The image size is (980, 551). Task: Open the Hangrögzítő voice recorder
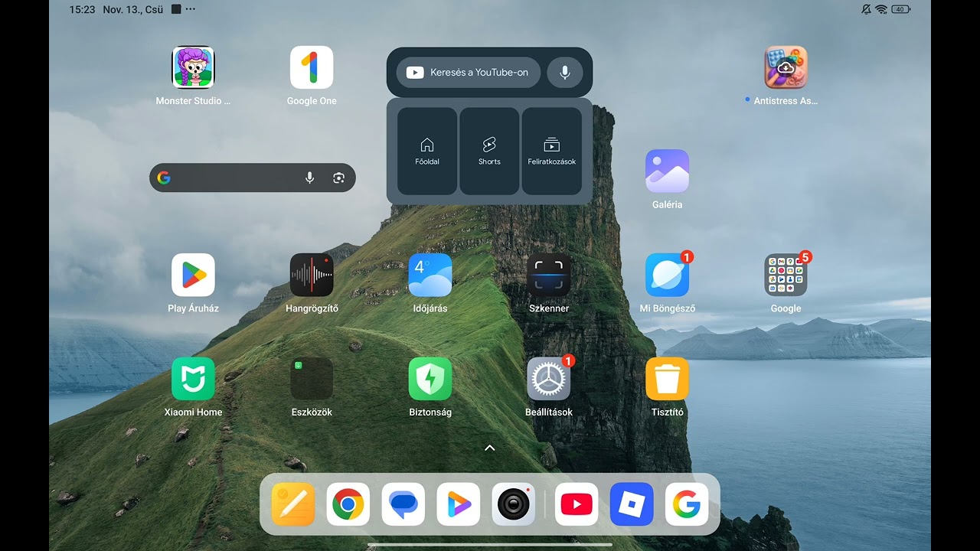click(x=312, y=275)
